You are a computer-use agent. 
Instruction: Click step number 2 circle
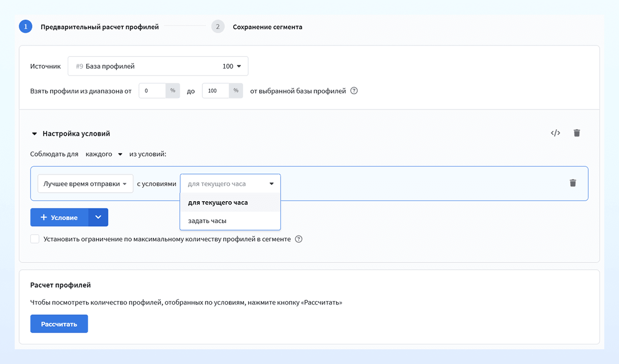pyautogui.click(x=218, y=26)
